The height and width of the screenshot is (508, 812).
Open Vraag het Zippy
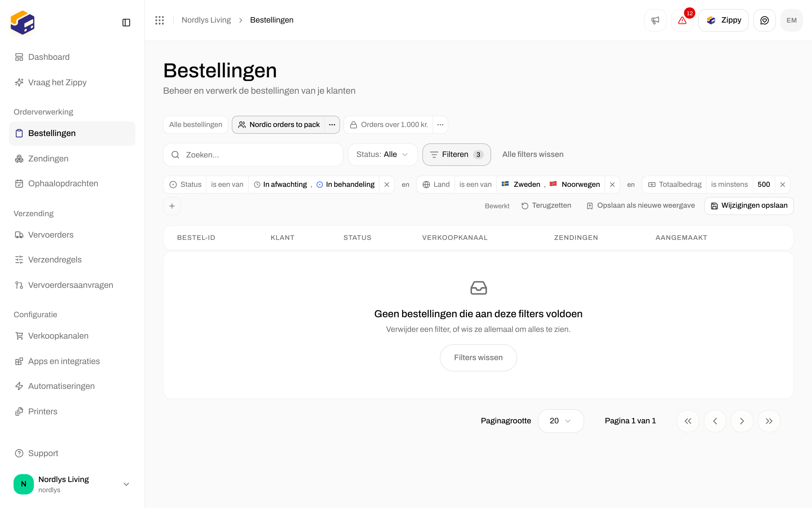[72, 82]
